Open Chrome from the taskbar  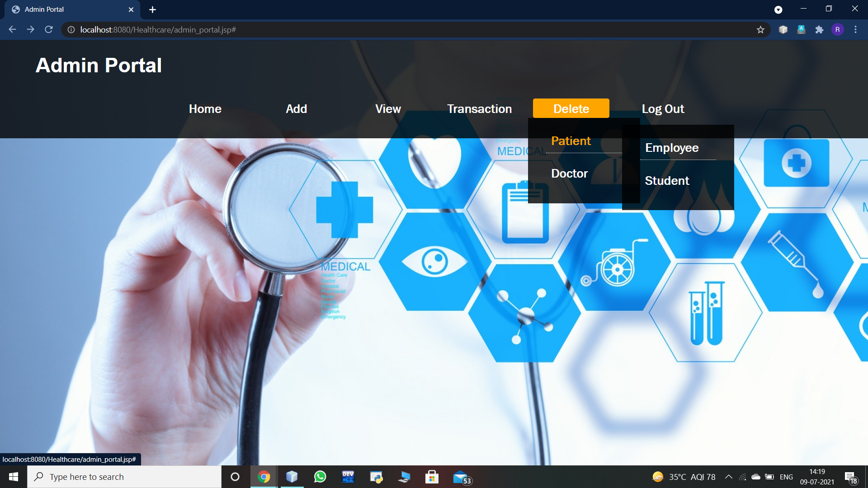pyautogui.click(x=264, y=477)
